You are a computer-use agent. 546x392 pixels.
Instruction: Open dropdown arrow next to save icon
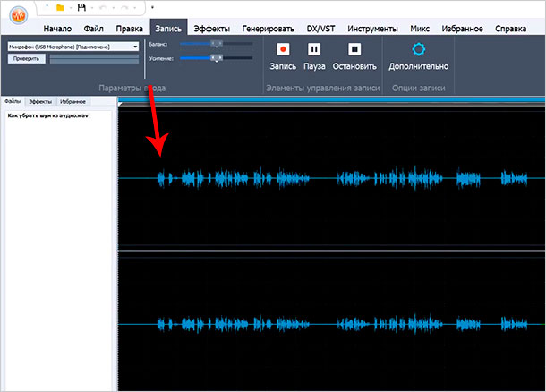92,8
